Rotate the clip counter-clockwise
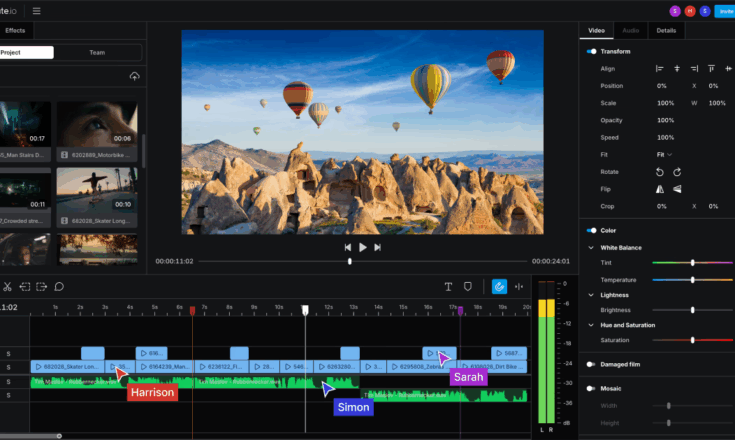The width and height of the screenshot is (735, 440). [x=659, y=172]
